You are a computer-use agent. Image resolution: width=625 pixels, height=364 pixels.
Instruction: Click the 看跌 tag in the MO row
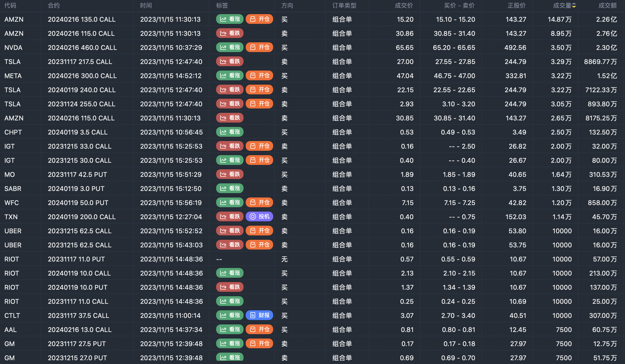tap(230, 174)
